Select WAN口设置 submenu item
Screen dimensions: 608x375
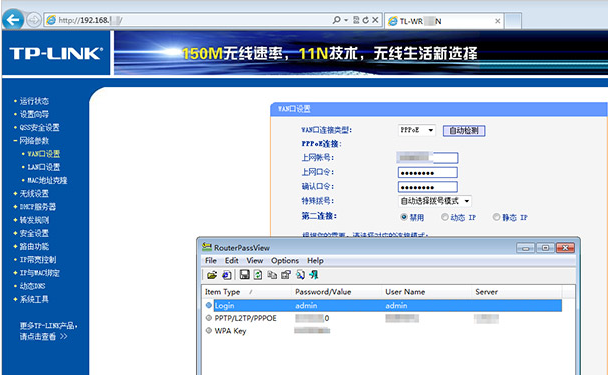click(43, 154)
